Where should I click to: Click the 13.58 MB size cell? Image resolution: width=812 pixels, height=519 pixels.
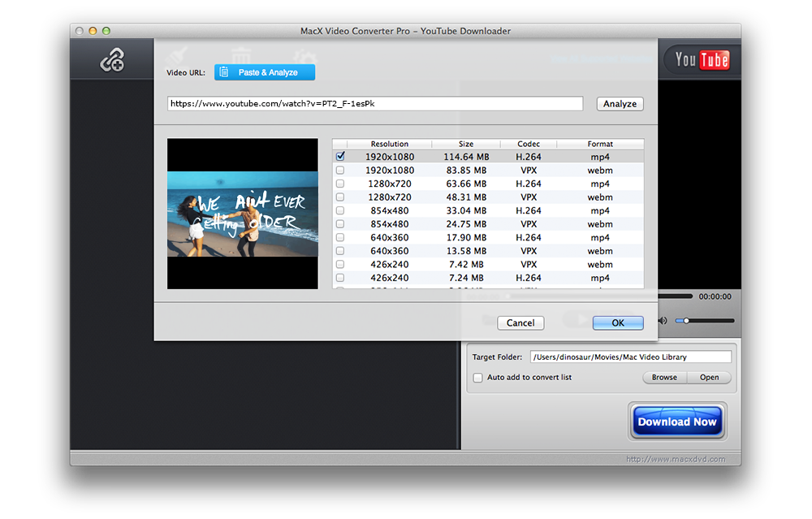point(466,251)
